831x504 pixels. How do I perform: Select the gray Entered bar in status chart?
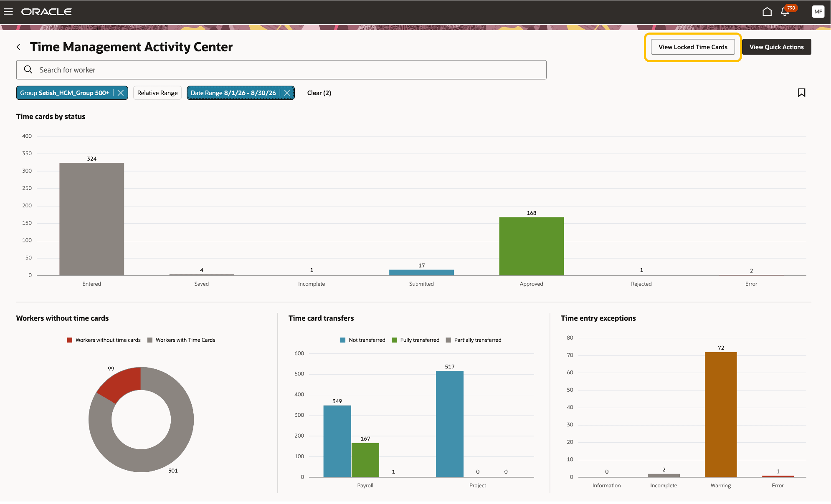point(92,219)
